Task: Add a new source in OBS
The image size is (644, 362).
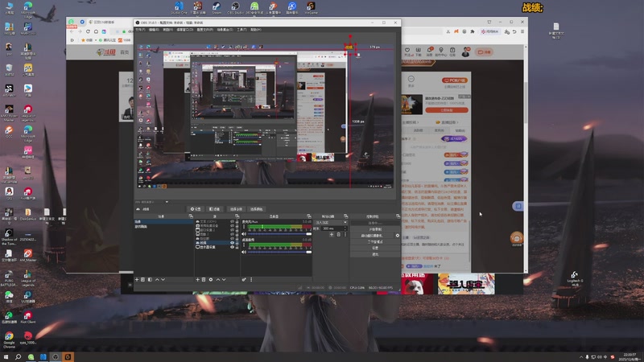Action: (x=197, y=279)
